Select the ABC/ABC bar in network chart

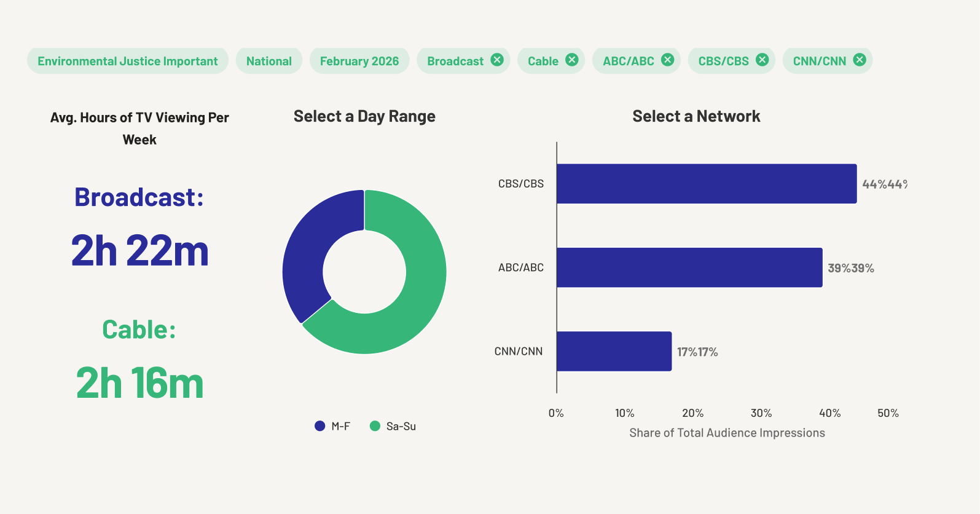tap(689, 267)
